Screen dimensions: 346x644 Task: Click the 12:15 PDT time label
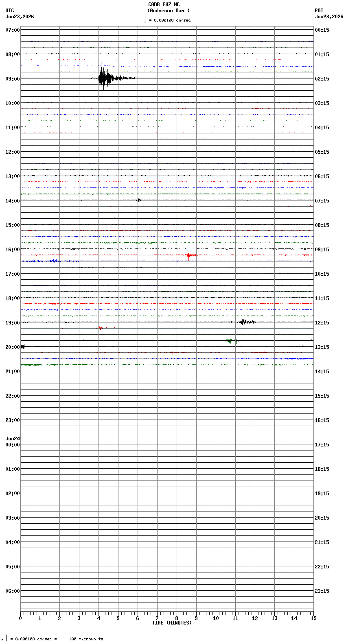tap(322, 323)
